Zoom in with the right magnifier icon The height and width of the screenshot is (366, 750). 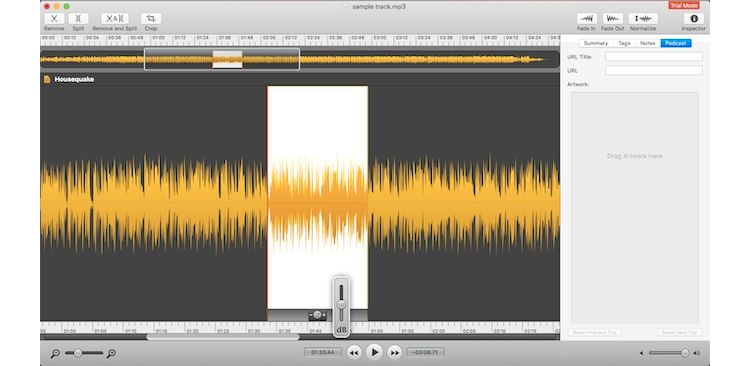[111, 353]
